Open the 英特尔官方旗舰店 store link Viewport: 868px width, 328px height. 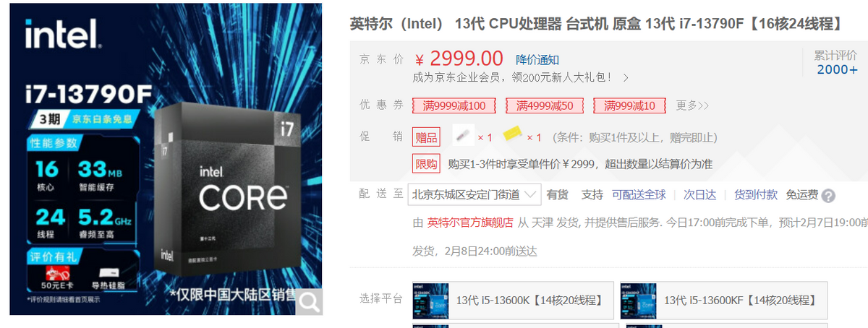coord(470,223)
